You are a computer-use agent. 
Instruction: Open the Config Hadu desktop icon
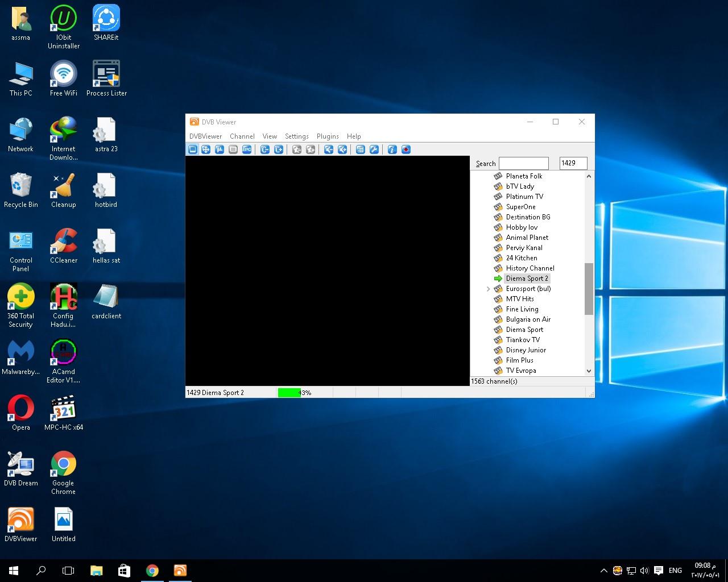pyautogui.click(x=64, y=306)
